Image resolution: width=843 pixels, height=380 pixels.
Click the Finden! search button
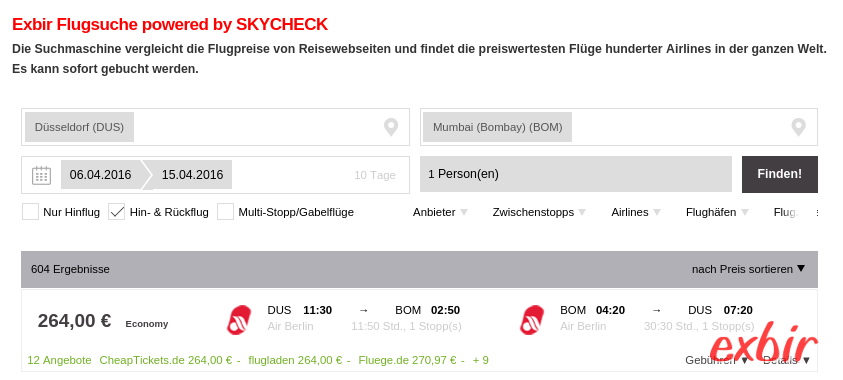(780, 174)
